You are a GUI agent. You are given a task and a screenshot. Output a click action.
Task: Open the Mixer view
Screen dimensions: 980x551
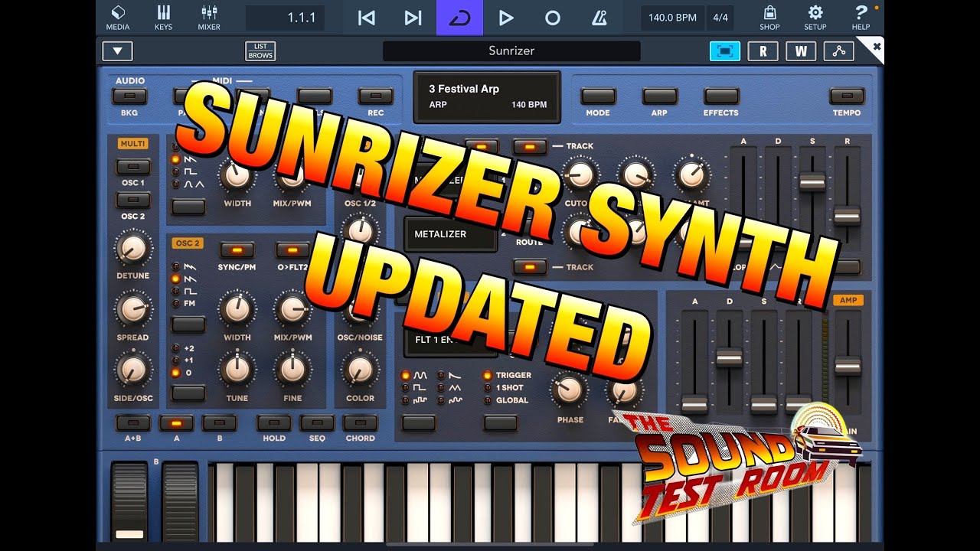pos(209,18)
